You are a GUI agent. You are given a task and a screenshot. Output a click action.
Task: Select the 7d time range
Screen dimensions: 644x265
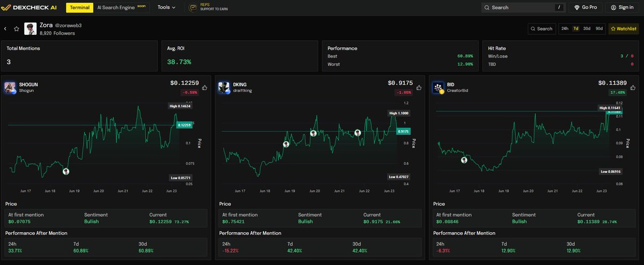click(x=576, y=28)
